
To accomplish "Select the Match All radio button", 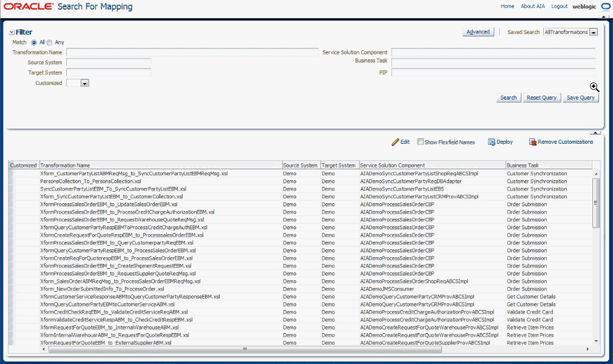I will (34, 42).
